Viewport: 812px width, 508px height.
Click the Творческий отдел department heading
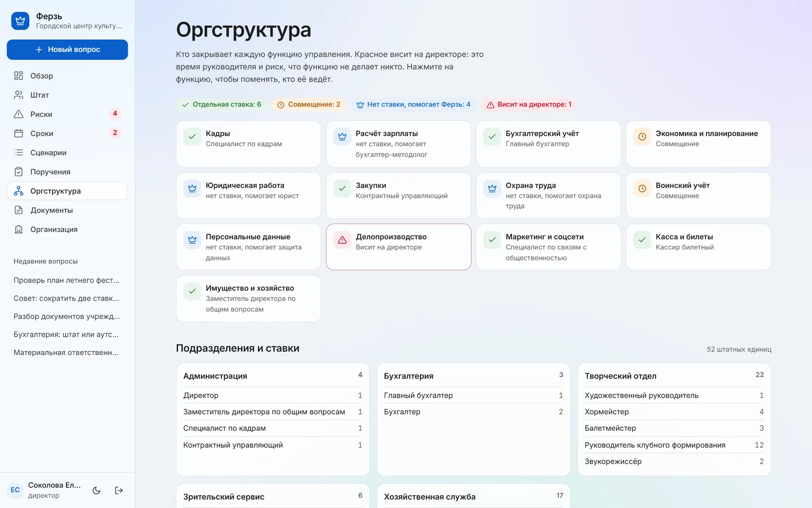point(620,376)
